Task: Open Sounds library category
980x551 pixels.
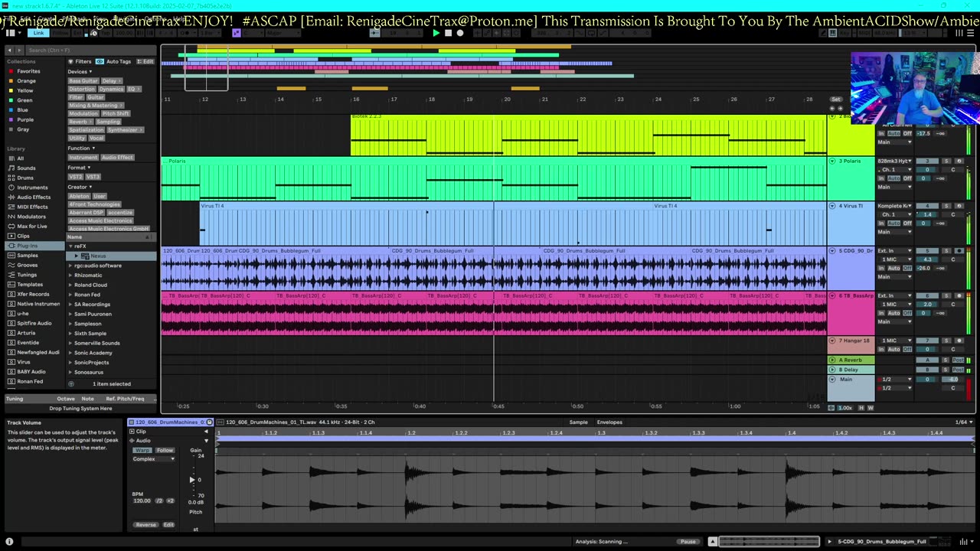Action: coord(26,168)
